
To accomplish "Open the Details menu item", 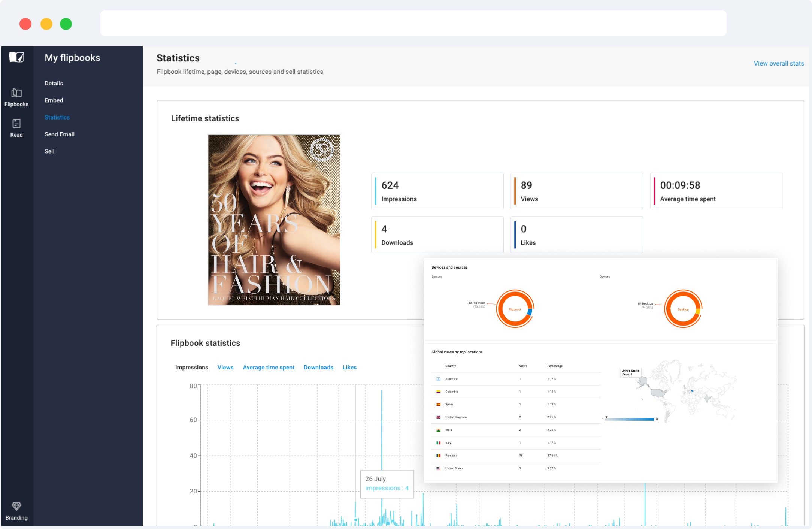I will (x=54, y=83).
